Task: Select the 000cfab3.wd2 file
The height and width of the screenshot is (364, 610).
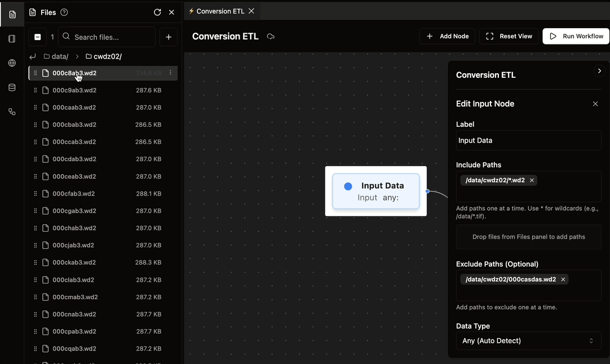Action: pos(73,193)
